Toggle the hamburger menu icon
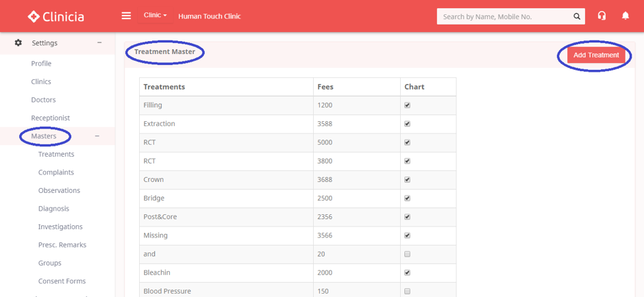Screen dimensions: 644x297 tap(126, 16)
